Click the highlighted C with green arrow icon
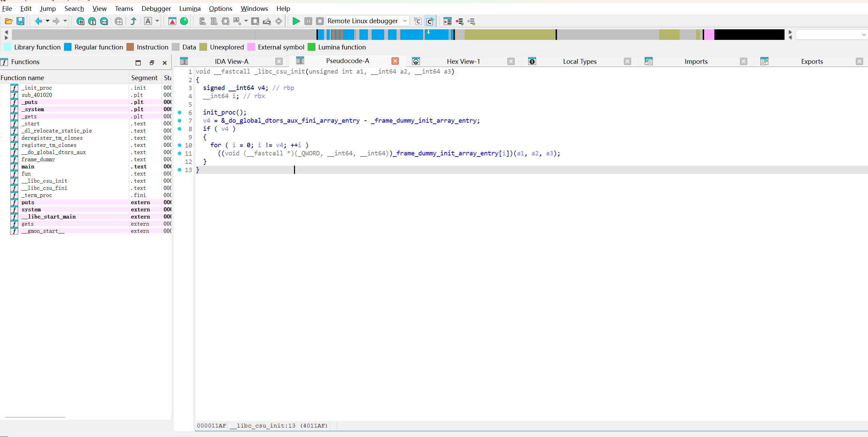The image size is (868, 437). 430,21
